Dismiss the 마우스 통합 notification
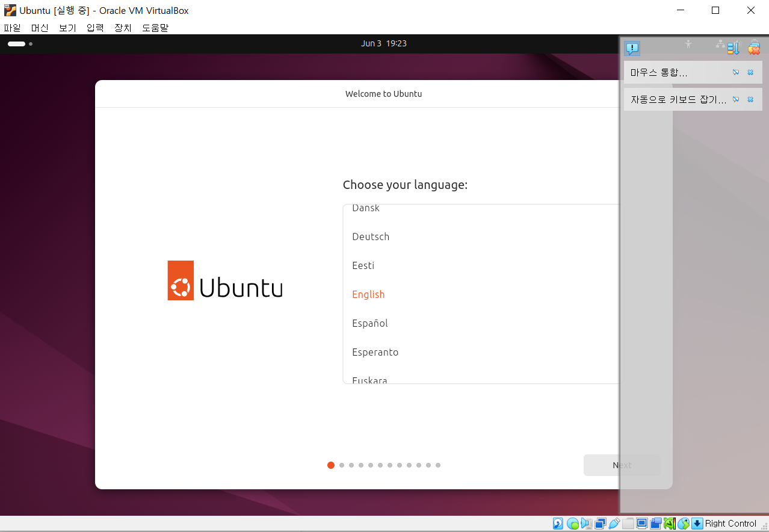This screenshot has width=769, height=532. [750, 72]
